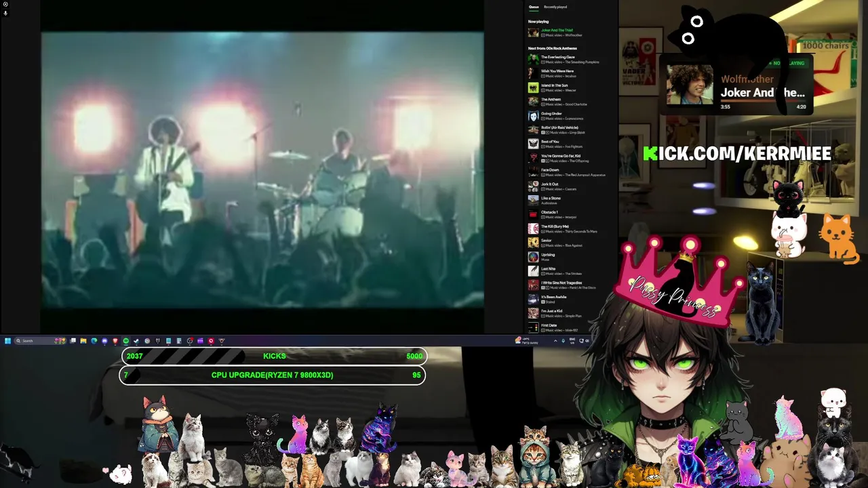868x488 pixels.
Task: Click The Anthem album thumbnail
Action: (533, 102)
